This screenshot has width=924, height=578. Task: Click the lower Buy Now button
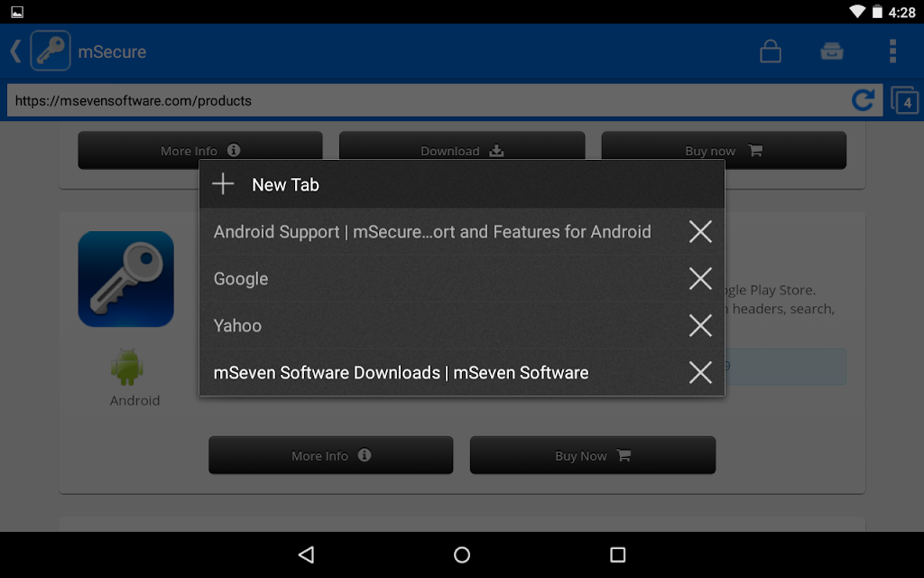[x=593, y=455]
